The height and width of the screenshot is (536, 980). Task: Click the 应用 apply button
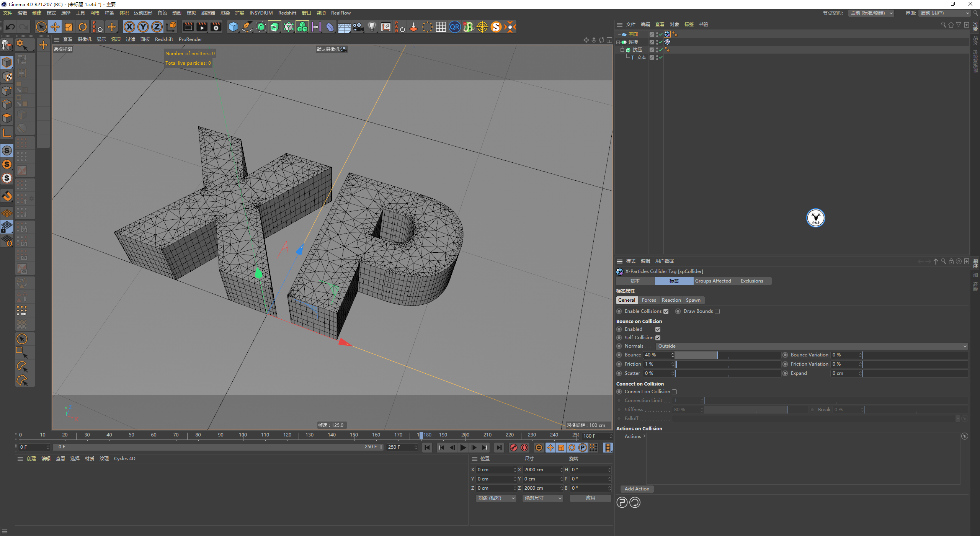(590, 498)
